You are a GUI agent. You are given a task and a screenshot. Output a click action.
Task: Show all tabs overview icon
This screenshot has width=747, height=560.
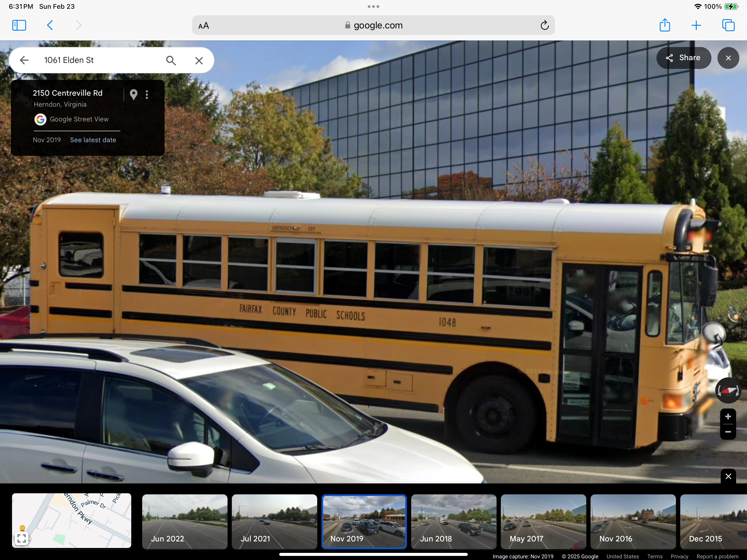[x=728, y=25]
